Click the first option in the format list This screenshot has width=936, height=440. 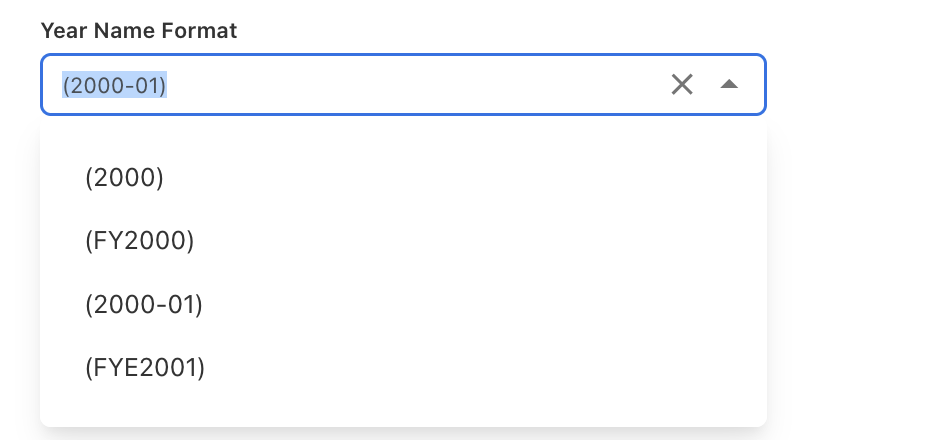[124, 178]
